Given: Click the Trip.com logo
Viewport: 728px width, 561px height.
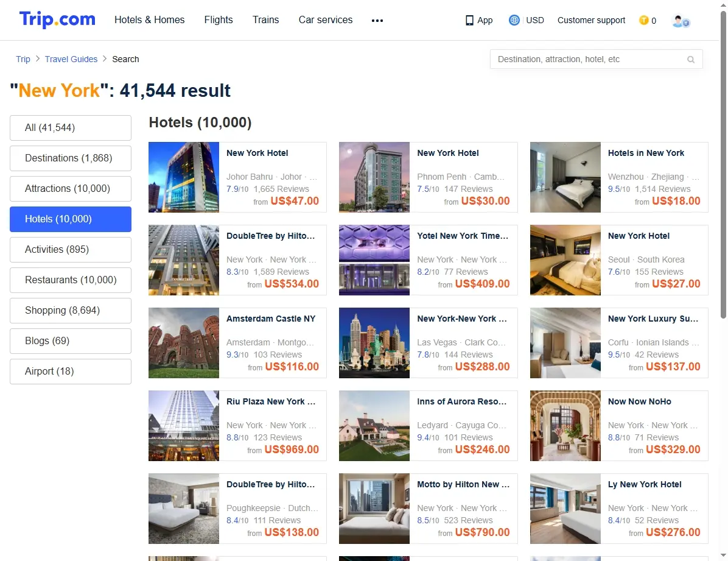Looking at the screenshot, I should 57,19.
